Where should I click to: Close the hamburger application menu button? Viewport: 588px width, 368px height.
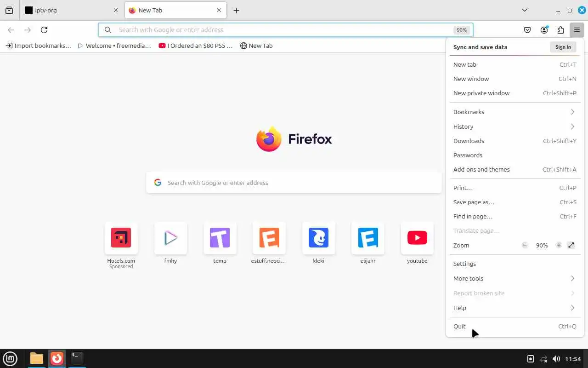point(577,30)
